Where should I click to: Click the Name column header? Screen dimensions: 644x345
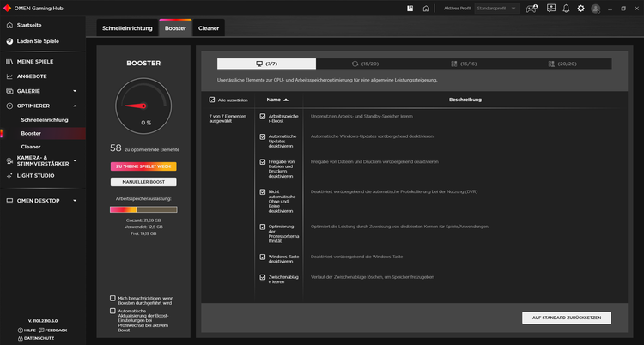pyautogui.click(x=274, y=100)
